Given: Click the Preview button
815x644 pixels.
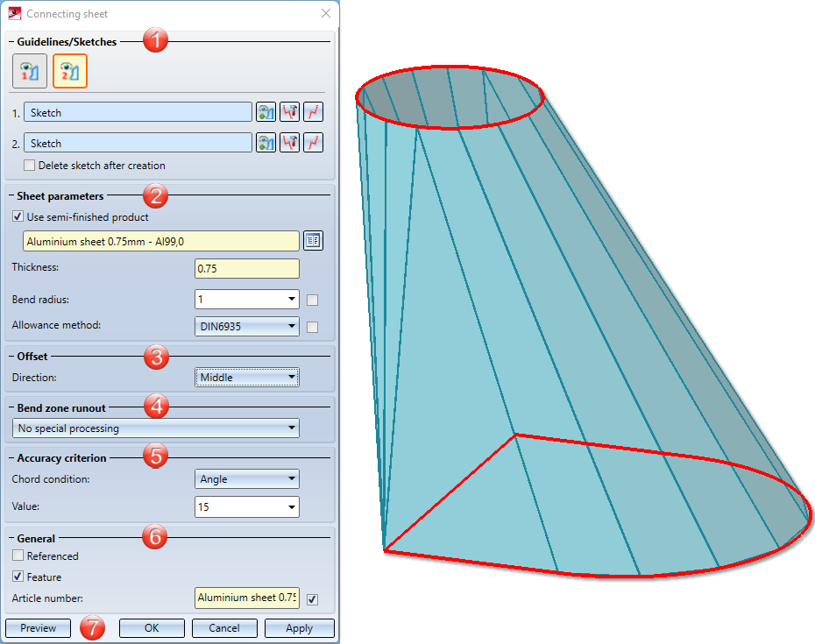Looking at the screenshot, I should (38, 628).
